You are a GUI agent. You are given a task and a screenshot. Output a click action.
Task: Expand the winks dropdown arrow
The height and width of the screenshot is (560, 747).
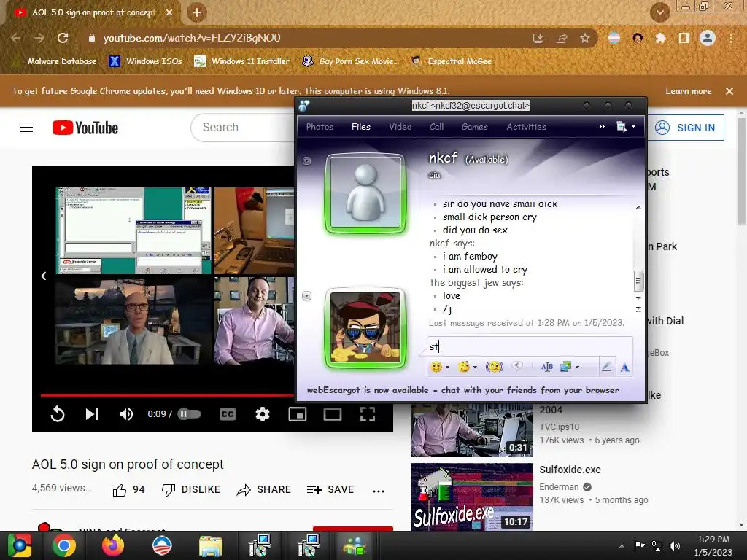pos(475,367)
